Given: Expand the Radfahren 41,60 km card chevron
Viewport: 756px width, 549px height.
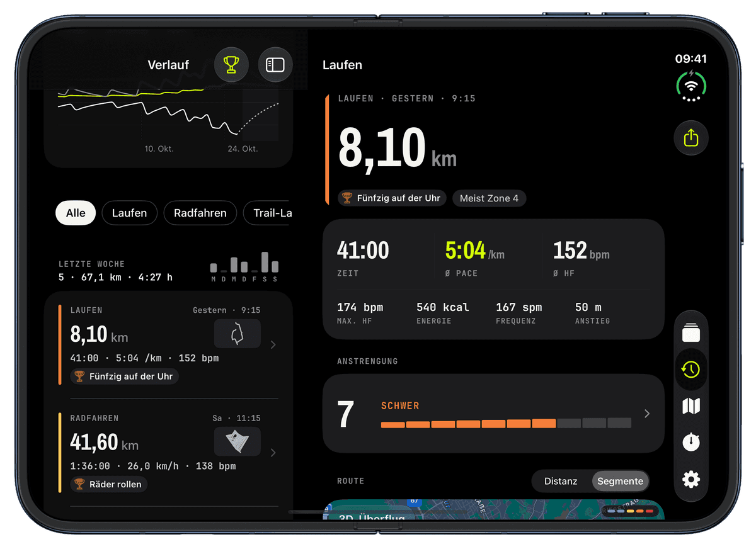Looking at the screenshot, I should [273, 452].
